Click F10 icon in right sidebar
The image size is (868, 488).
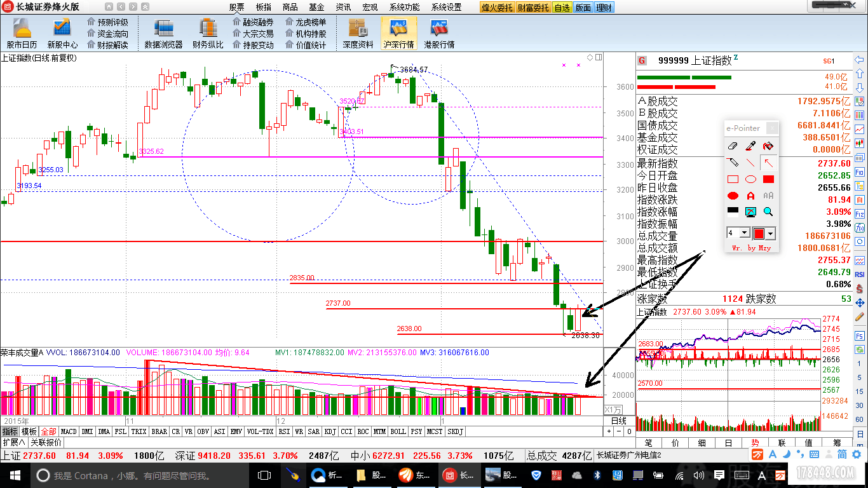859,172
